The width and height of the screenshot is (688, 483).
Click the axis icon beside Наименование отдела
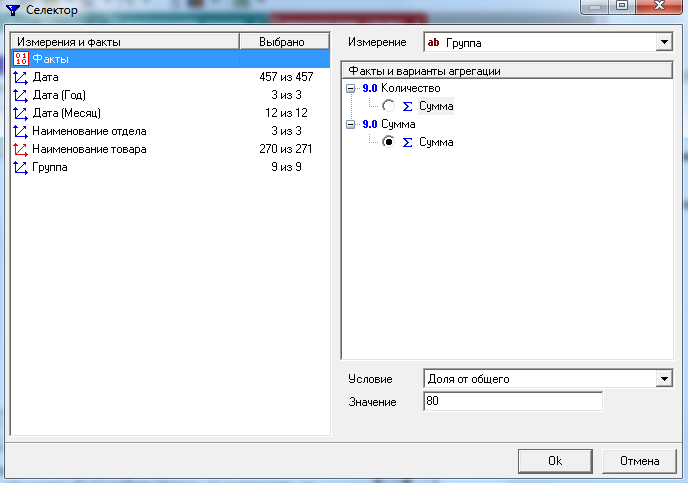(x=21, y=131)
